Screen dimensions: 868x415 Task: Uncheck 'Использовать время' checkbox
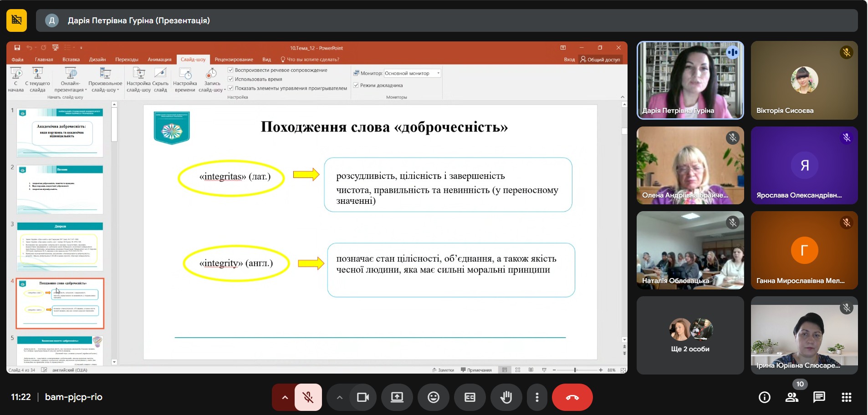[x=230, y=79]
